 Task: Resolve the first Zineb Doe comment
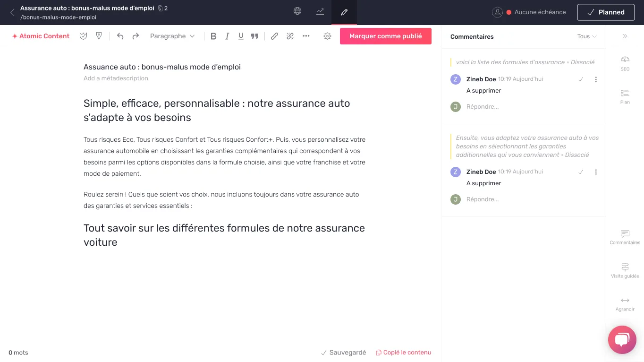(x=581, y=79)
